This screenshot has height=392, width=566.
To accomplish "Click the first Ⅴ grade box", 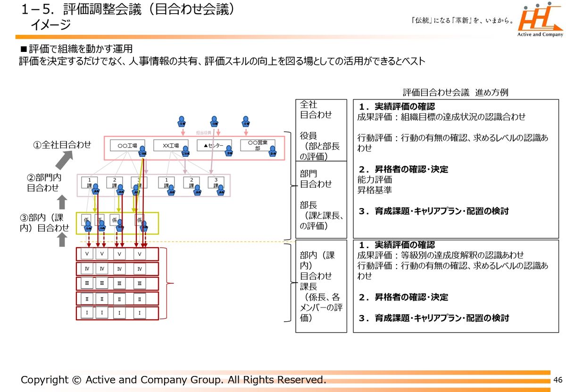I will tap(87, 254).
